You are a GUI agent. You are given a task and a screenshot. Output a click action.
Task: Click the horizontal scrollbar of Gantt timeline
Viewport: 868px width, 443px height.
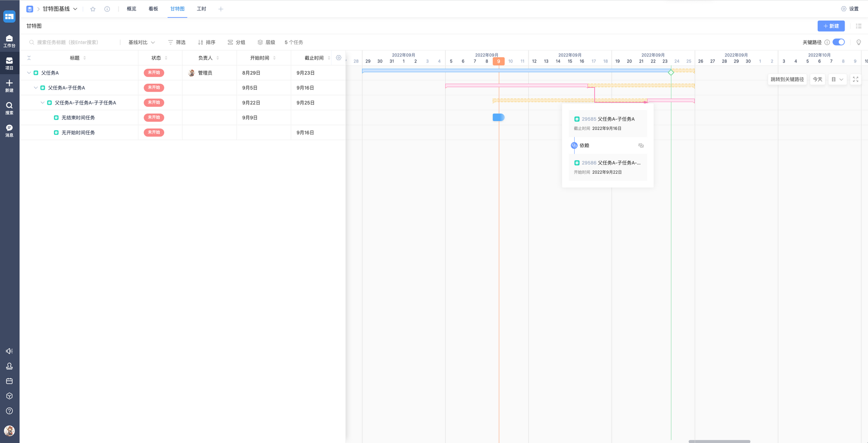click(x=719, y=441)
